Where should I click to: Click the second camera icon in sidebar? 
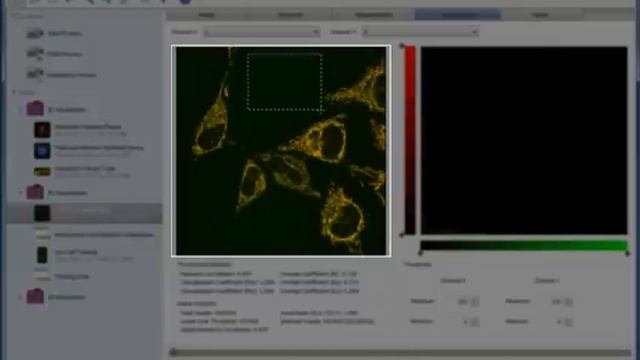click(35, 54)
